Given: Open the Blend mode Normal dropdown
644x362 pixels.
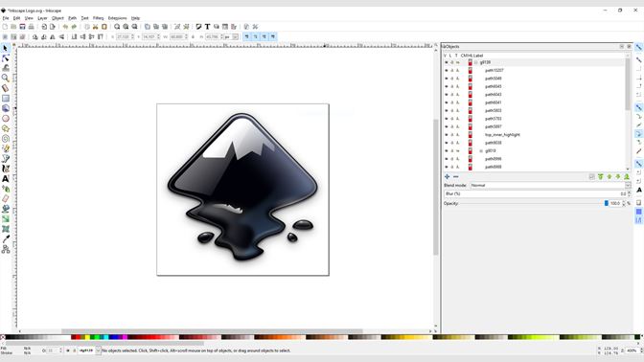Looking at the screenshot, I should pos(550,186).
